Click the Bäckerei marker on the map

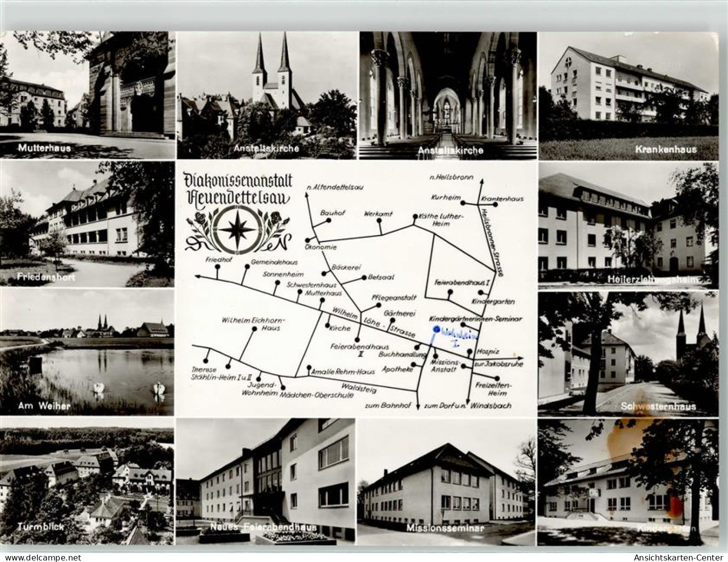click(x=324, y=273)
